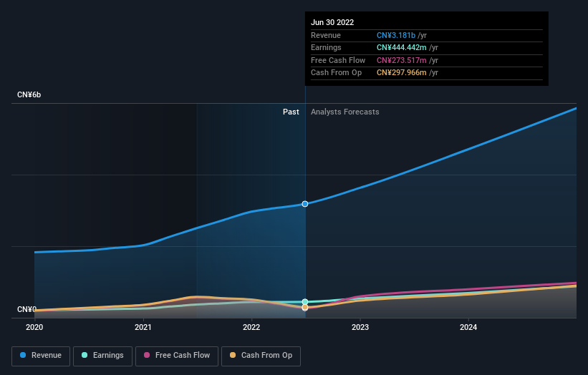
Task: Click the 2024 x-axis label
Action: coord(468,327)
